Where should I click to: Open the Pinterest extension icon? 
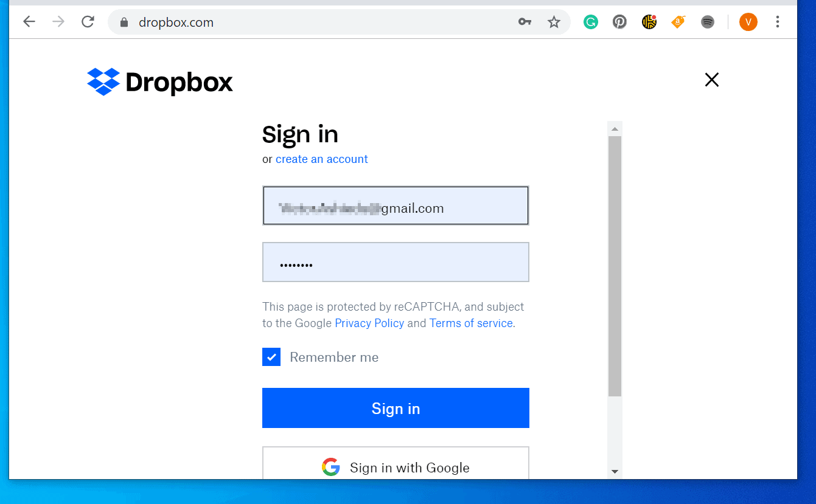point(619,22)
